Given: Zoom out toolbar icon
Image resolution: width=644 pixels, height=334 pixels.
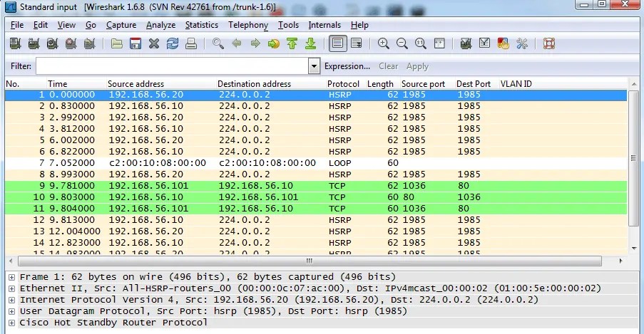Looking at the screenshot, I should [x=402, y=43].
